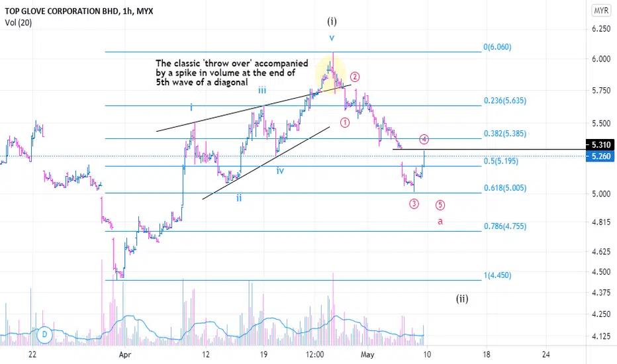Select the circled 3 red wave marker
Viewport: 617px width, 364px height.
tap(414, 204)
